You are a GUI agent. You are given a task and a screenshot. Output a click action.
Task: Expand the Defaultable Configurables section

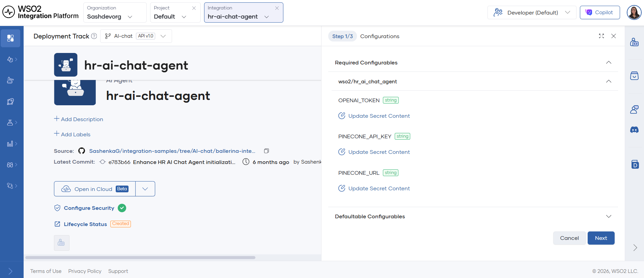[609, 216]
